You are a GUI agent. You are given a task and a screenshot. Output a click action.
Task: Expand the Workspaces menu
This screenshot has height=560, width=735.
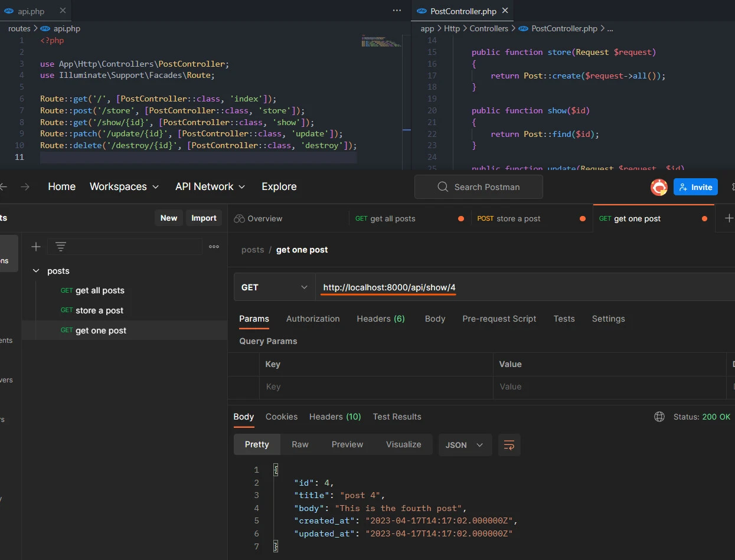tap(124, 186)
